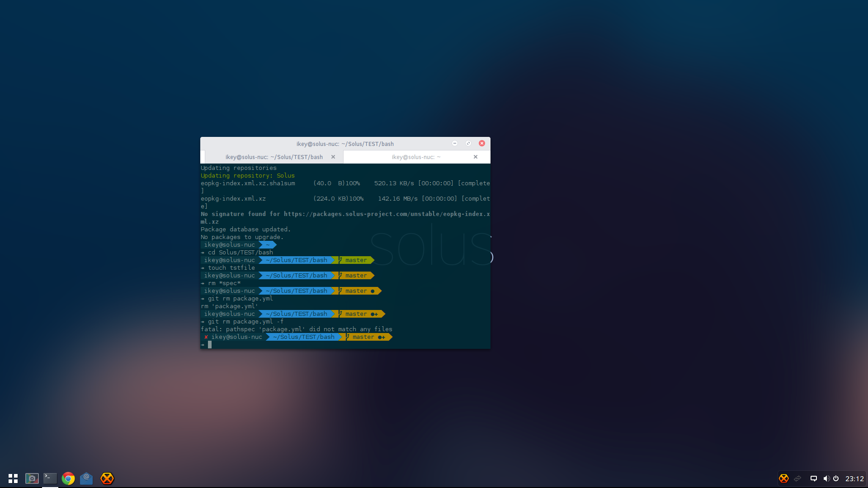Open Google Chrome from the panel
The image size is (868, 488).
pos(68,479)
